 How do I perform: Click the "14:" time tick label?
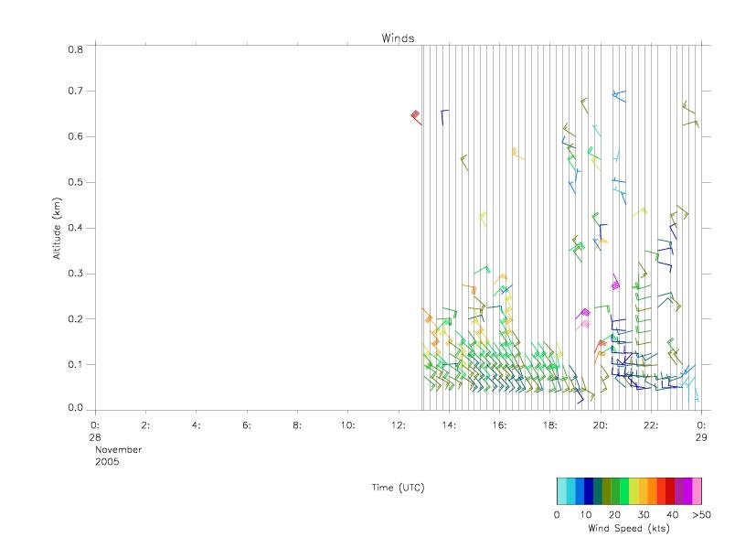click(449, 425)
